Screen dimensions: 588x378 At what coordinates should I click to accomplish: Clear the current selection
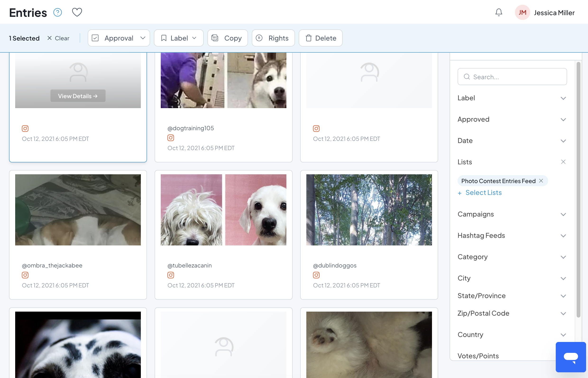pyautogui.click(x=58, y=38)
